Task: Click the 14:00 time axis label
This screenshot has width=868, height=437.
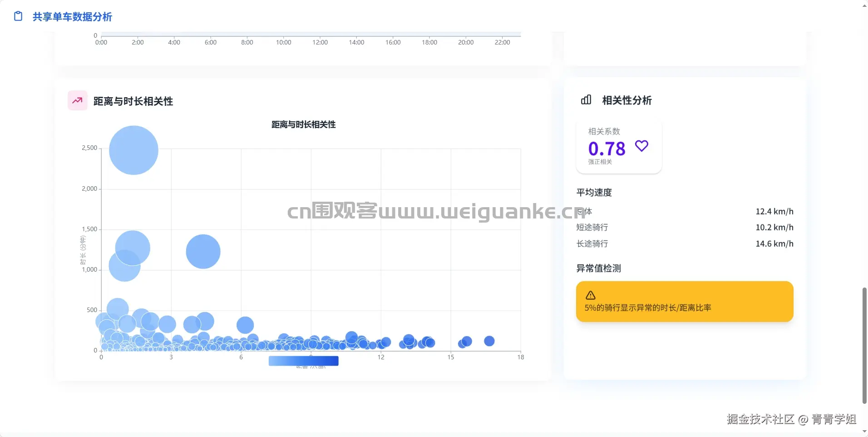Action: (356, 42)
